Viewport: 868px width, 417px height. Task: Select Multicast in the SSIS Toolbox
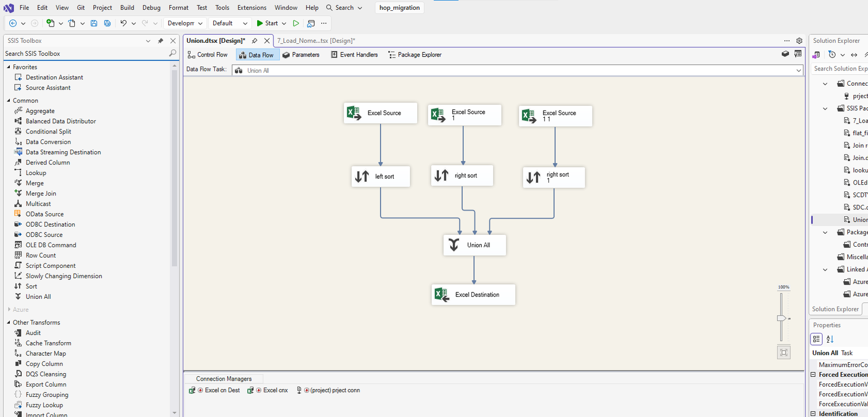(38, 203)
